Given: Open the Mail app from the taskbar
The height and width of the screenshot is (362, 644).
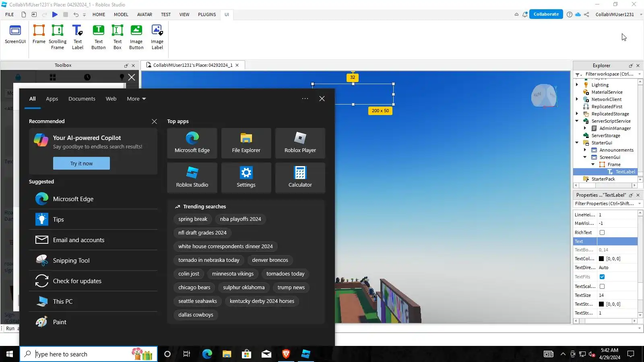Looking at the screenshot, I should click(x=266, y=354).
